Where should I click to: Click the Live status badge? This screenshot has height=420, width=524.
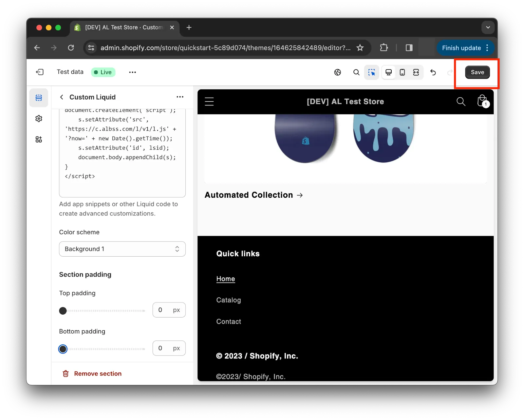pos(103,72)
